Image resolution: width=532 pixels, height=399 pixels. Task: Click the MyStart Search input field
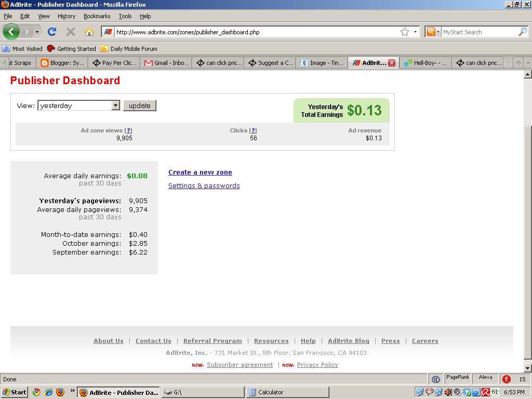(480, 32)
